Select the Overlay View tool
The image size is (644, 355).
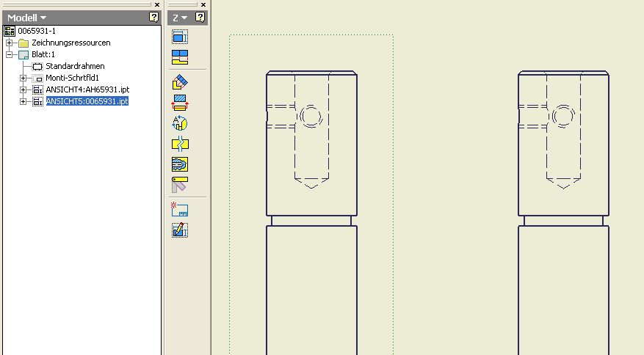[180, 185]
